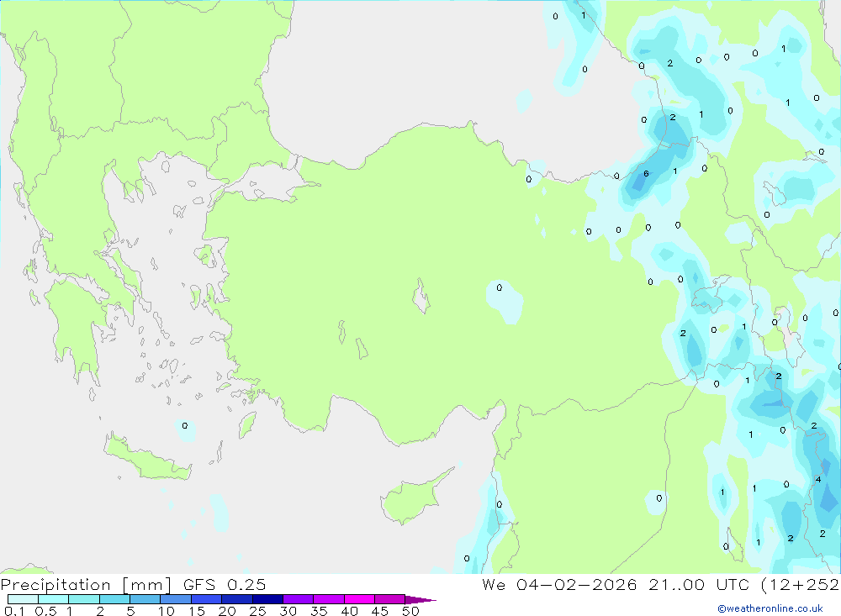841x616 pixels.
Task: Click the '20' legend scale label
Action: [x=227, y=611]
